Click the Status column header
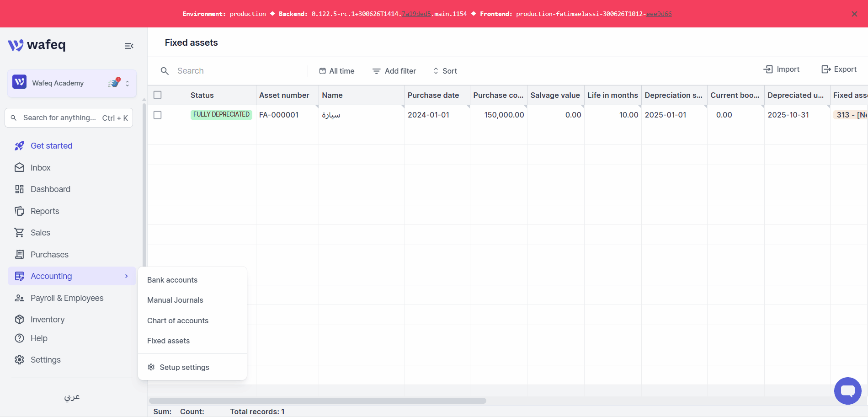The image size is (868, 417). tap(202, 95)
